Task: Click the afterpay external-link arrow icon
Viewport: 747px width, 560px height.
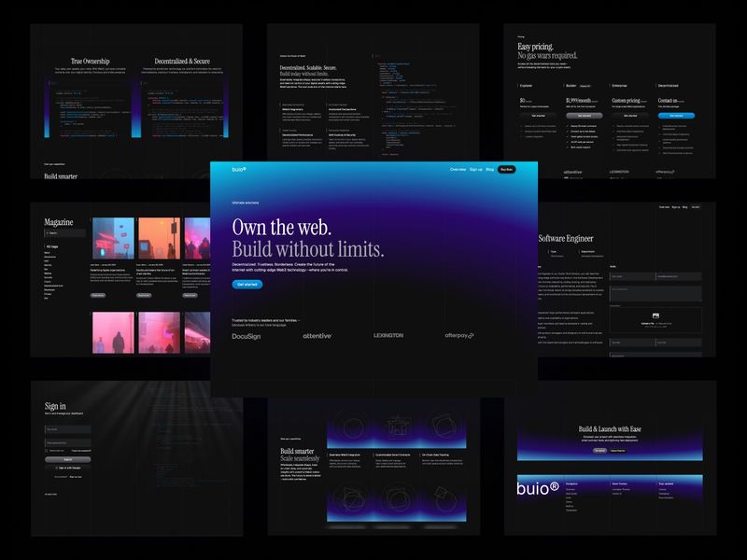Action: (x=472, y=336)
